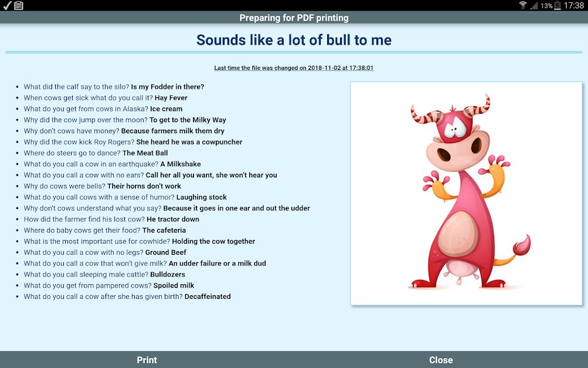Viewport: 588px width, 368px height.
Task: Select the 'Milky Way' joke line
Action: coord(125,120)
